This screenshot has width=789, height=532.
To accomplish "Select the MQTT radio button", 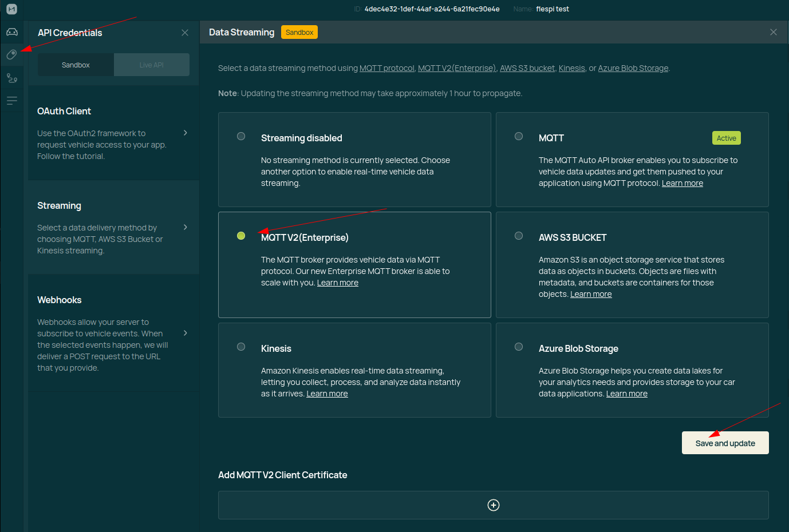I will pyautogui.click(x=519, y=136).
